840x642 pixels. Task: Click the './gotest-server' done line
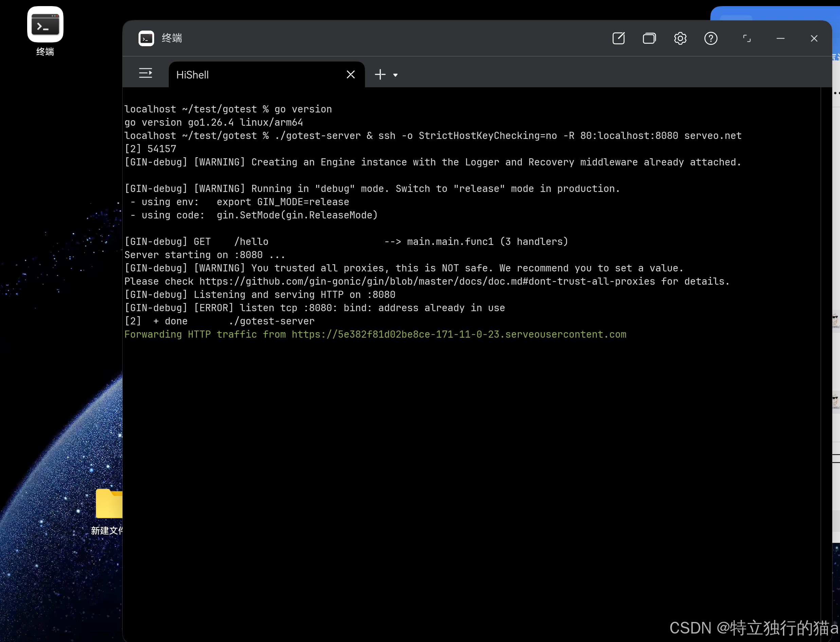click(220, 321)
